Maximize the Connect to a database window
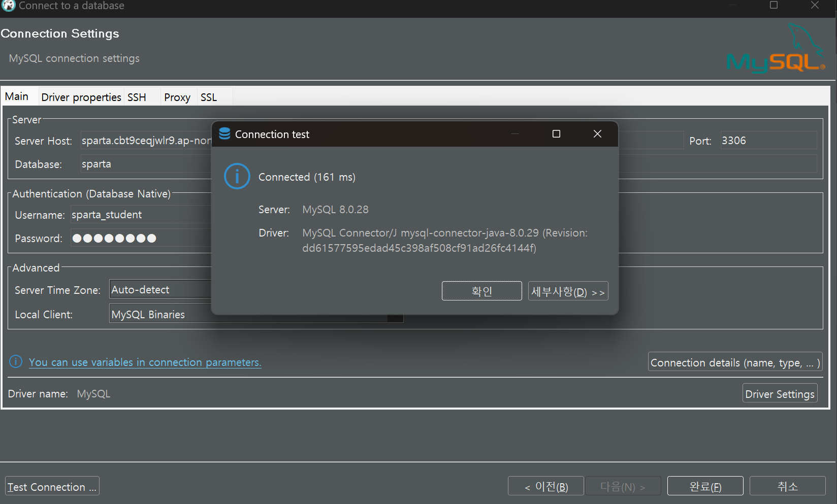Screen dimensions: 837x504 pos(774,5)
